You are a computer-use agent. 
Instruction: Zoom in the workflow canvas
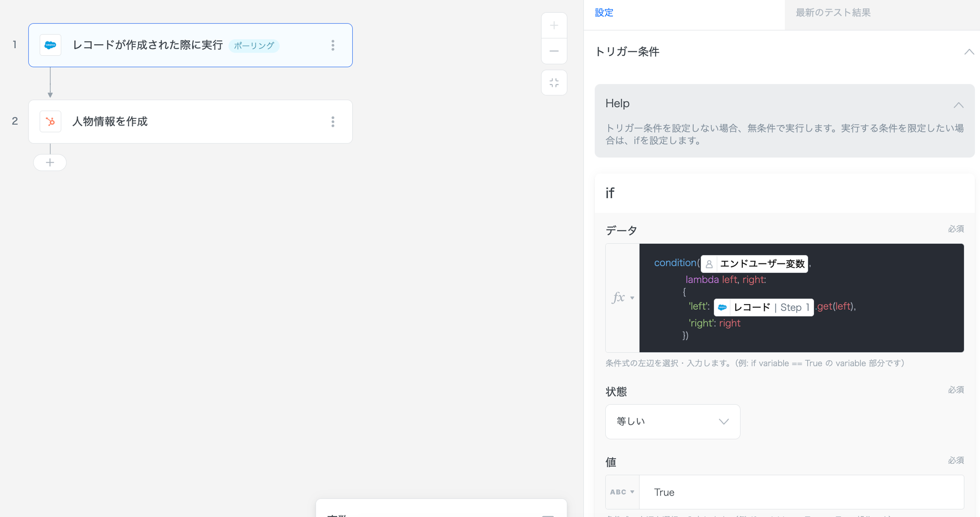pos(554,26)
